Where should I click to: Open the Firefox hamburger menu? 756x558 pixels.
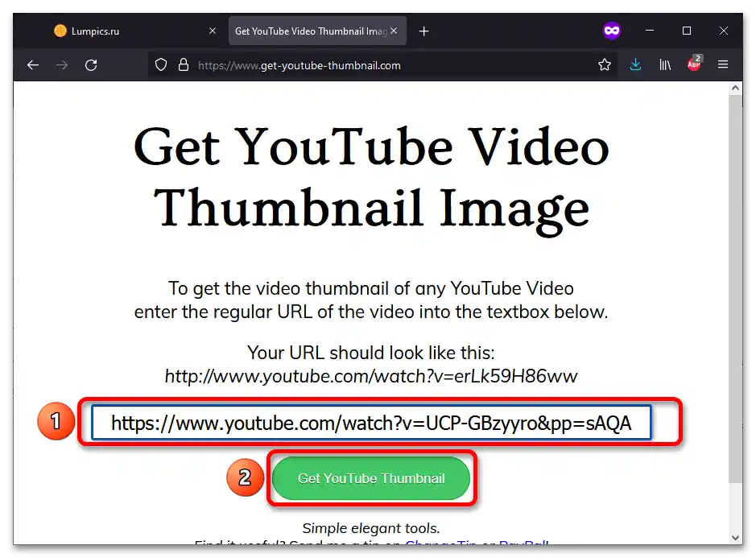(723, 64)
